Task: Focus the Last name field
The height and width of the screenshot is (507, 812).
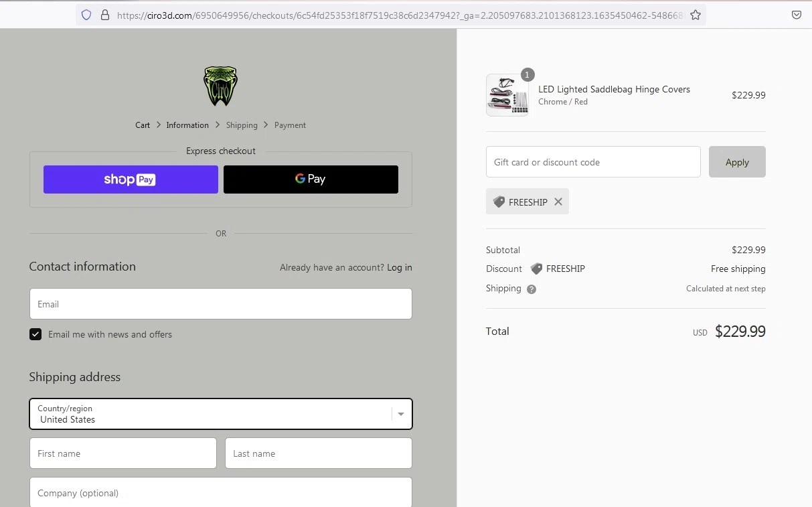Action: (319, 453)
